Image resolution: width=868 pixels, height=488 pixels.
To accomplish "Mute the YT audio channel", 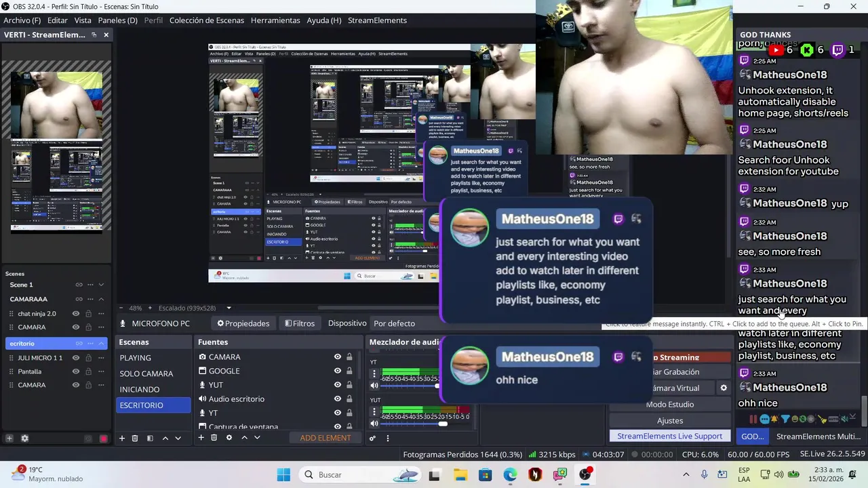I will coord(374,386).
